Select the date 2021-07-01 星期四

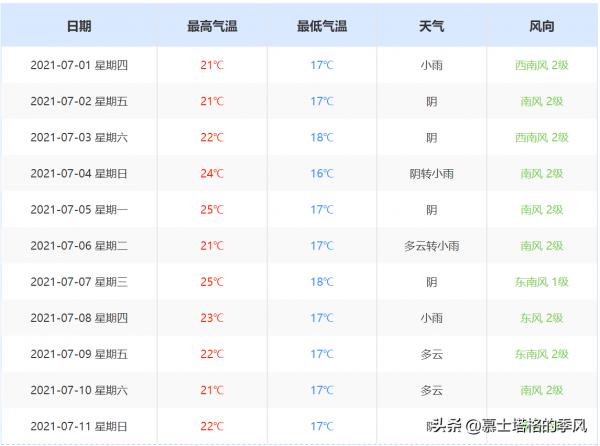[x=79, y=65]
